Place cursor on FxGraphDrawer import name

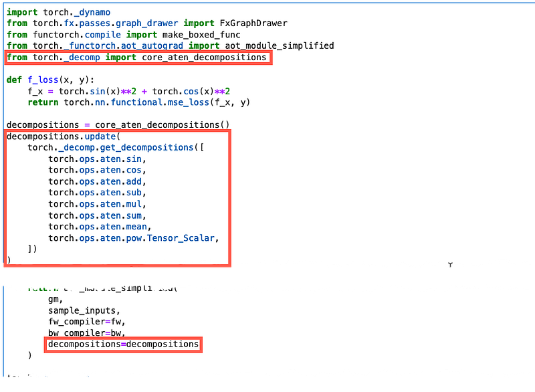coord(253,23)
